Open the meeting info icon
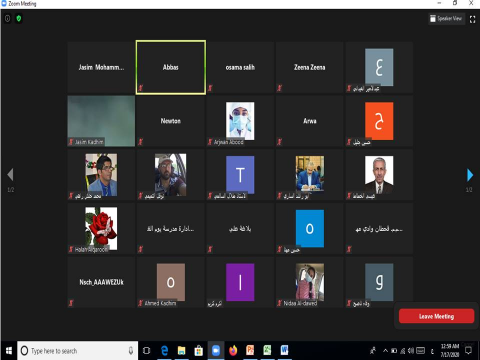 click(x=7, y=19)
